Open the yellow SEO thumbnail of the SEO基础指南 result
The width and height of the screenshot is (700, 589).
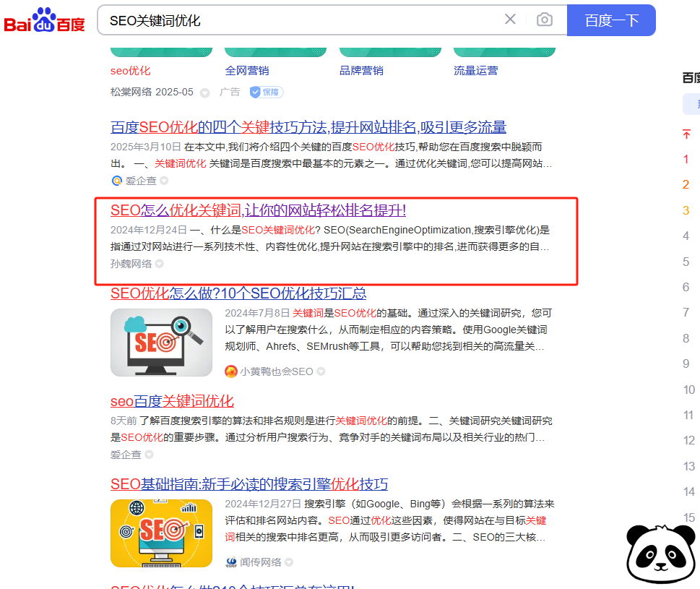(x=161, y=533)
